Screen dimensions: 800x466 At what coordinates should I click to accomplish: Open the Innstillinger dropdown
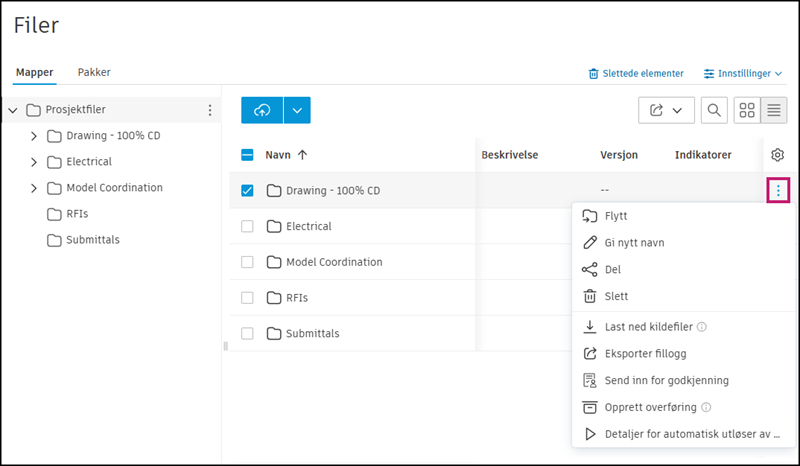coord(743,73)
